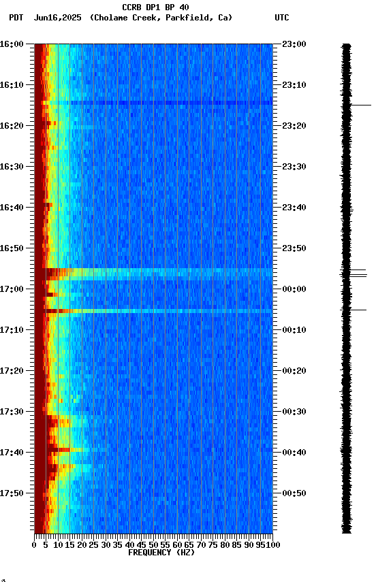Viewport: 376px width, 588px height.
Task: Click the 25 Hz frequency axis label
Action: pyautogui.click(x=94, y=546)
